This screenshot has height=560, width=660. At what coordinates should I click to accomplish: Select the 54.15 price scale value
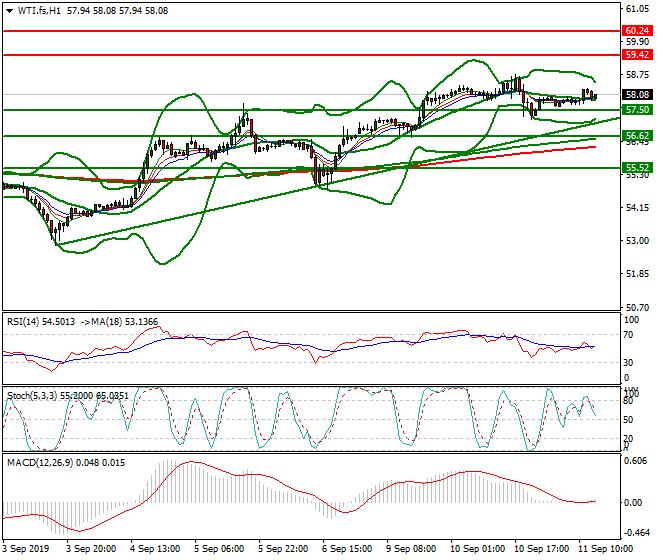click(637, 208)
